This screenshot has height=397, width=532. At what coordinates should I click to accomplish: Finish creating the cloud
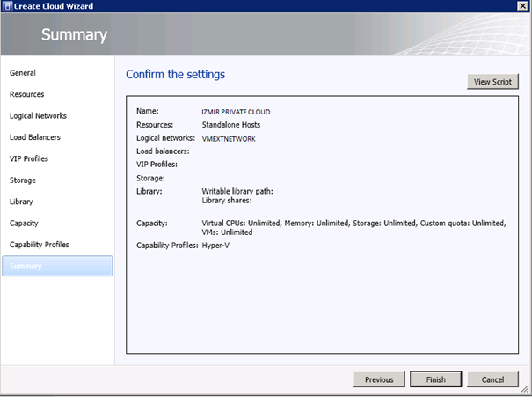click(435, 379)
